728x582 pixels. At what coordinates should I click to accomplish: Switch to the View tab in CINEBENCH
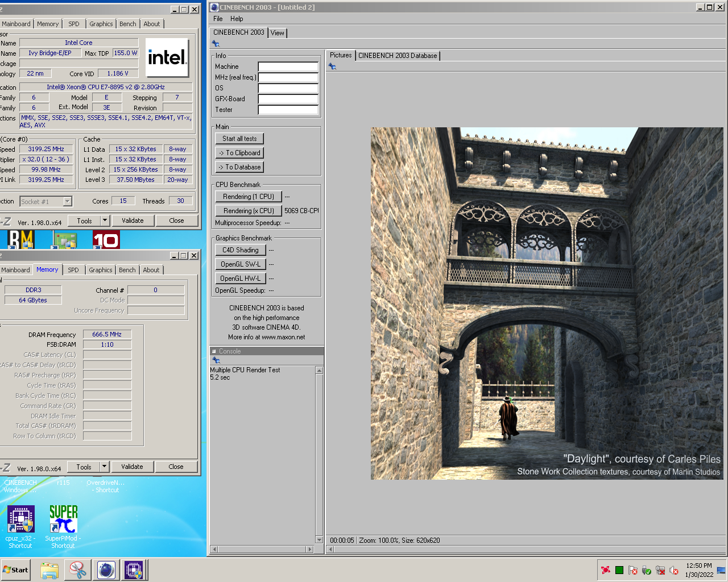point(277,33)
